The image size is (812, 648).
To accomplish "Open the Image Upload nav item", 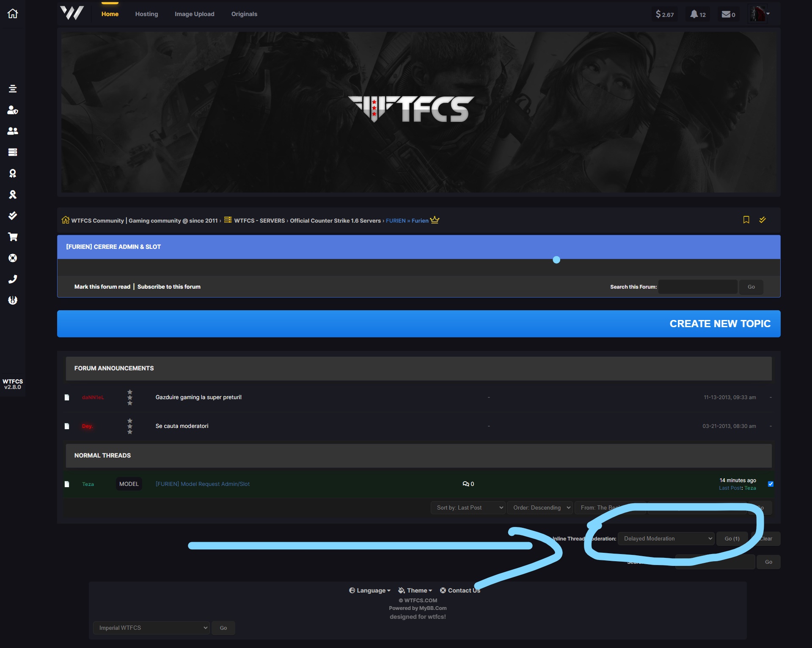I will [x=194, y=14].
